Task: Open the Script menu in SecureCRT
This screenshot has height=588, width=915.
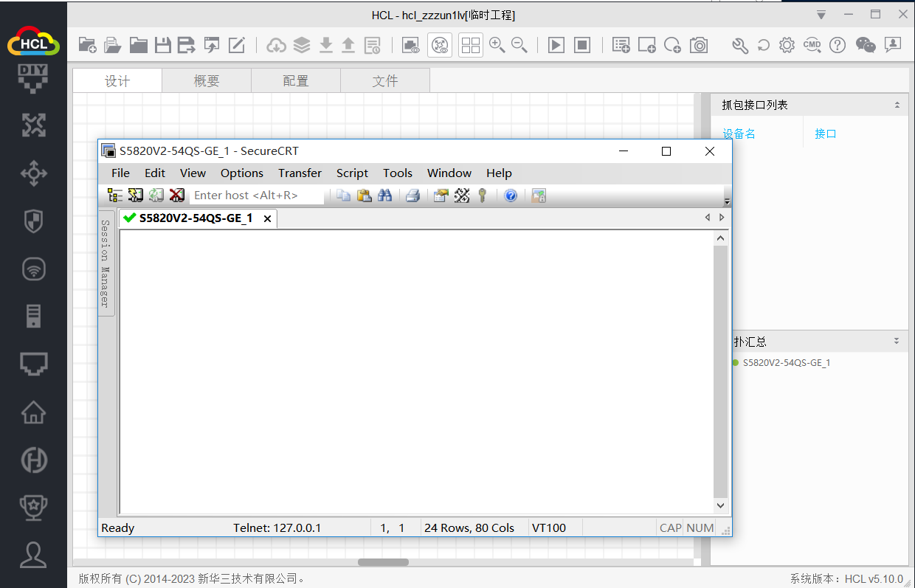Action: pyautogui.click(x=352, y=173)
